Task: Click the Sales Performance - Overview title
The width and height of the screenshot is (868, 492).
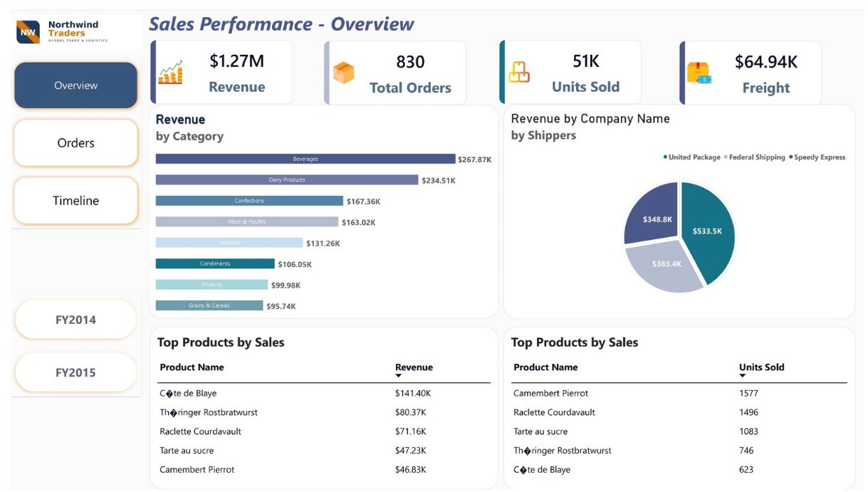Action: tap(281, 23)
